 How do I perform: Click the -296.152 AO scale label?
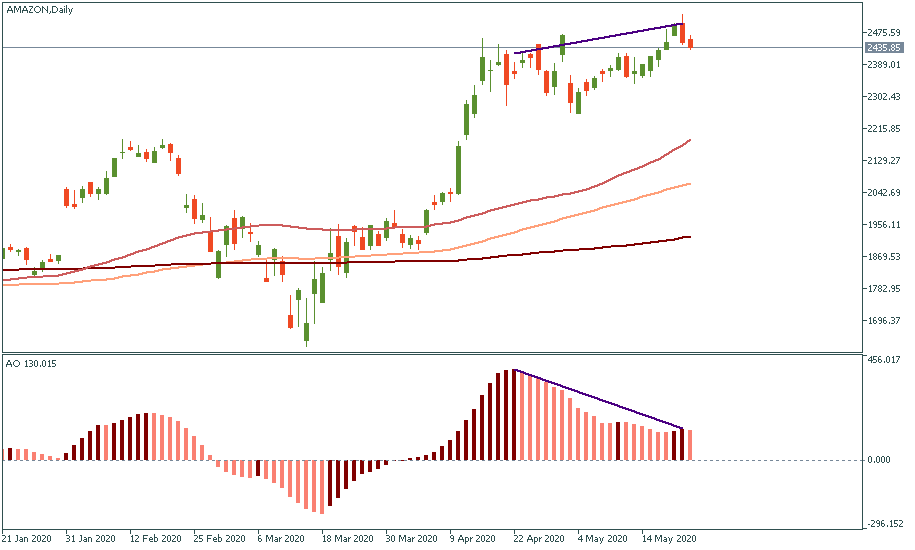(x=884, y=523)
